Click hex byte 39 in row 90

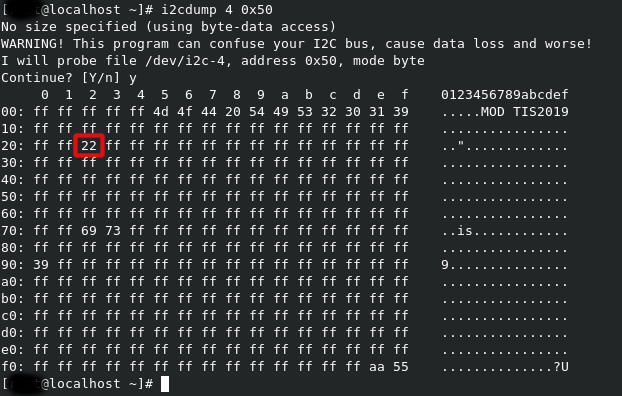(x=41, y=265)
